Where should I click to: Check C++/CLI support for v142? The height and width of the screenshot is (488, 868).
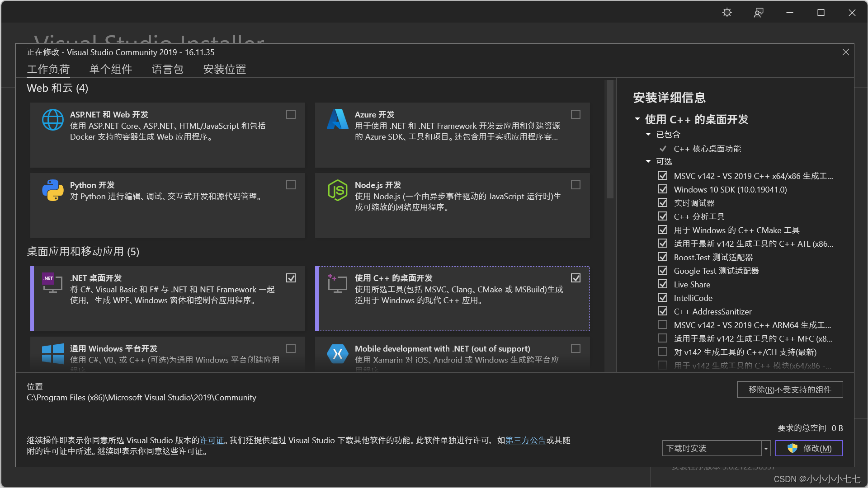(663, 352)
